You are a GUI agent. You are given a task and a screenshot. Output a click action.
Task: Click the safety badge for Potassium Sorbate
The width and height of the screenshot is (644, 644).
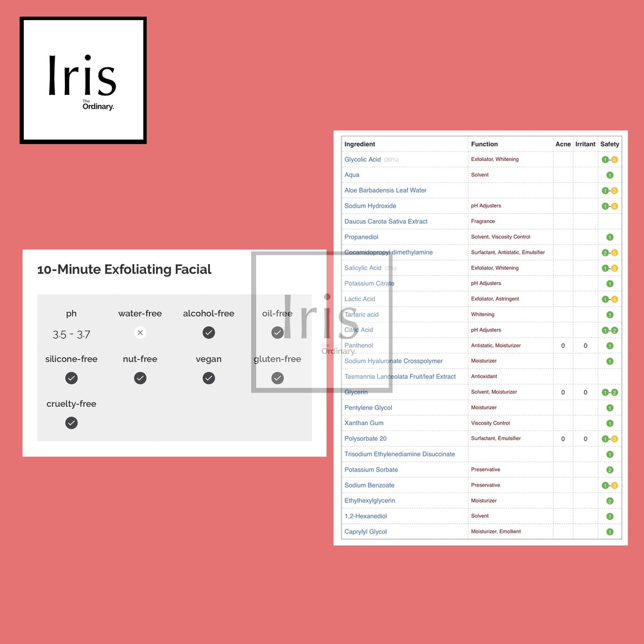[x=609, y=470]
